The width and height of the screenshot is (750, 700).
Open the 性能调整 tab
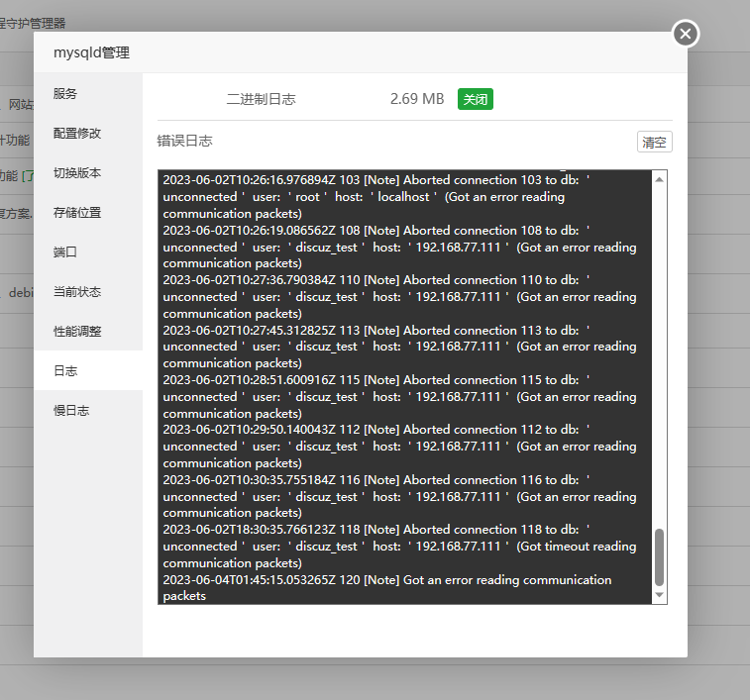pos(88,331)
